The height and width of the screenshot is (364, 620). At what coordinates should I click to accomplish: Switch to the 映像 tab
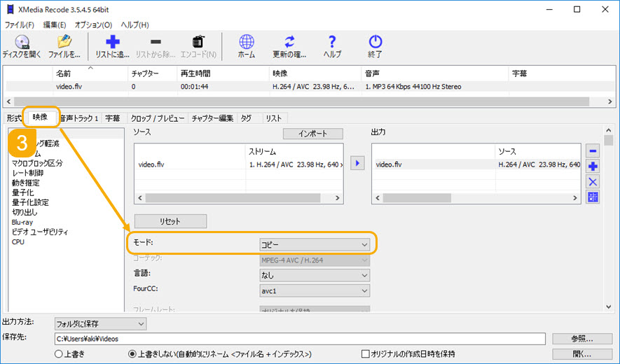click(x=40, y=117)
